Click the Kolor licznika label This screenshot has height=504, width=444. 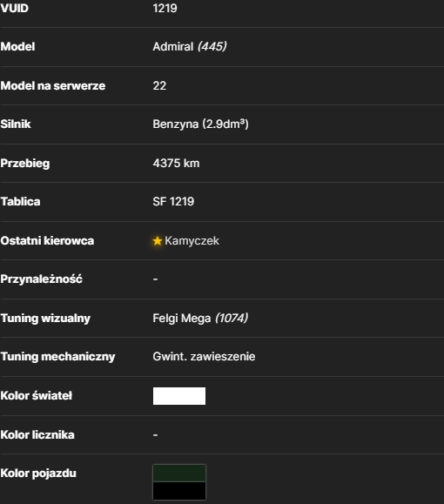[37, 435]
